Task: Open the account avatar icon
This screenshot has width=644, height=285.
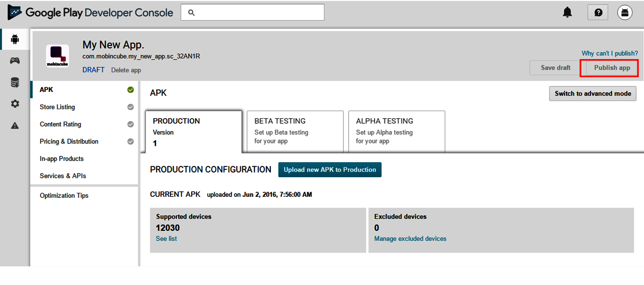Action: point(625,12)
